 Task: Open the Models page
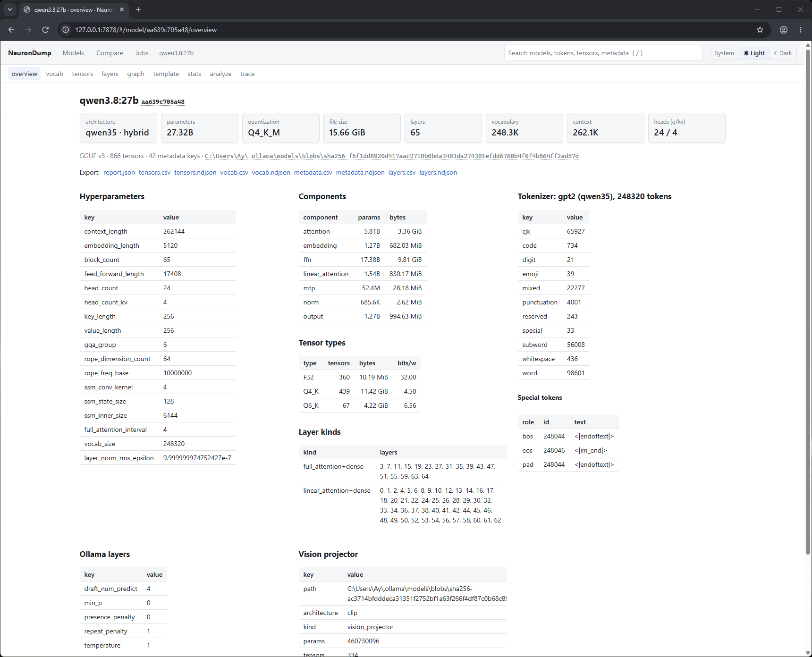click(73, 53)
